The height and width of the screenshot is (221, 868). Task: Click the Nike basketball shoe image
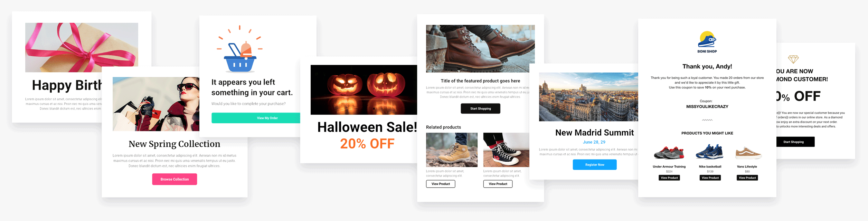(x=710, y=152)
